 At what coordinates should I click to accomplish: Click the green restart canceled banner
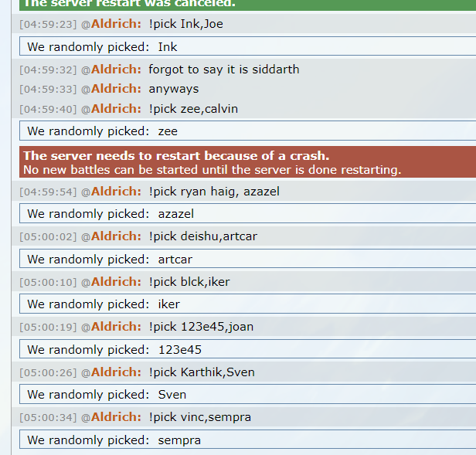247,5
